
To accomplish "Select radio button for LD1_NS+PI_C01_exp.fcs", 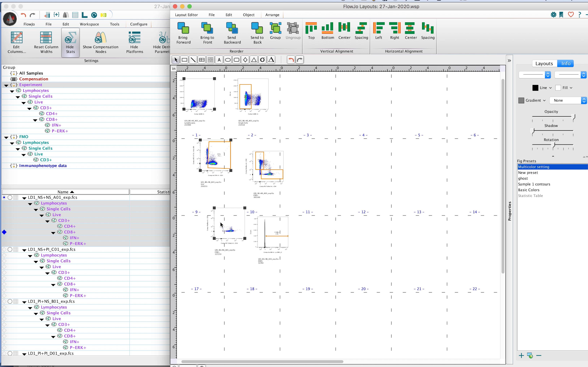I will coord(10,250).
